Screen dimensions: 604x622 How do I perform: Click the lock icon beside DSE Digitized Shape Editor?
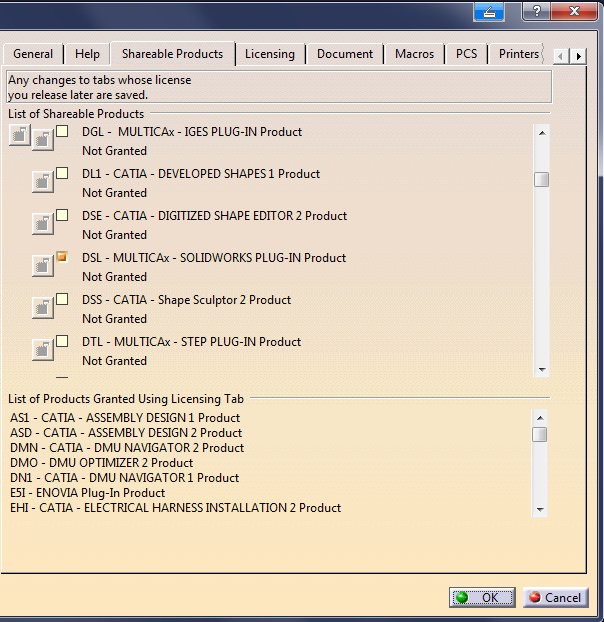[43, 224]
